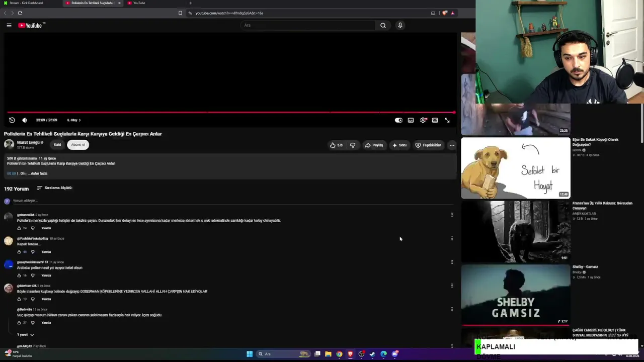Dislike the 'Kapak fotosu' comment

coord(33,252)
